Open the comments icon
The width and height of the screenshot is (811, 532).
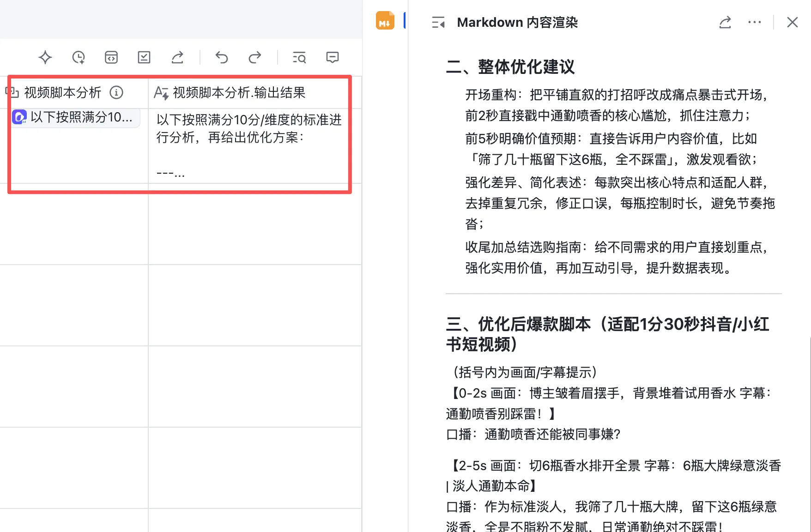click(333, 57)
